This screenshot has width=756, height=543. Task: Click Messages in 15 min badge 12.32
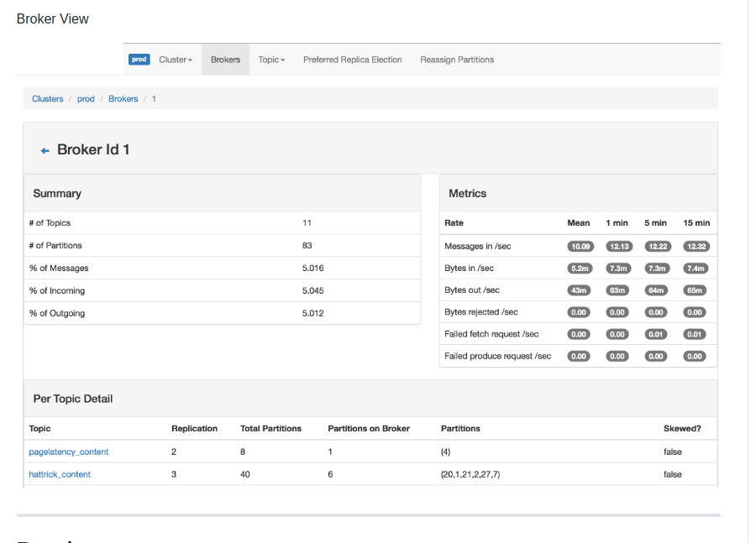click(x=696, y=246)
